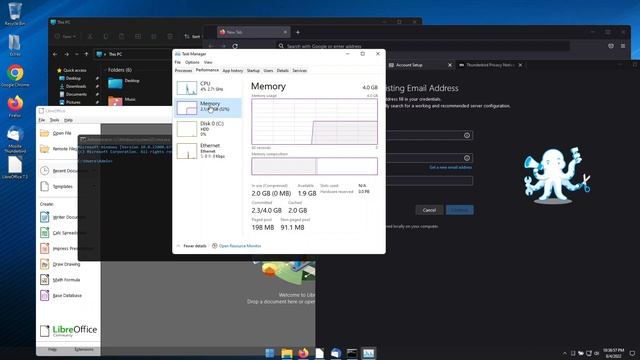
Task: Select the Memory performance entry
Action: pos(208,107)
